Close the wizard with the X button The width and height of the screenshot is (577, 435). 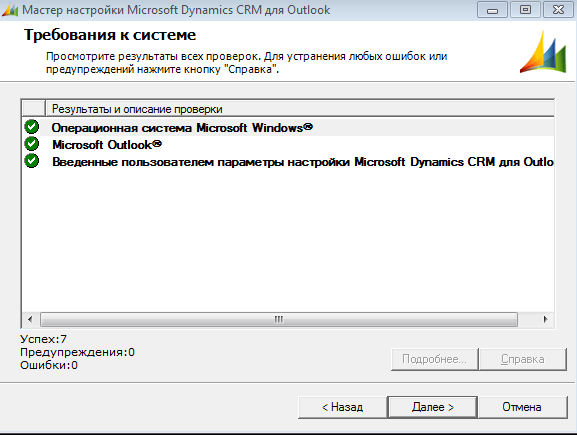[558, 10]
